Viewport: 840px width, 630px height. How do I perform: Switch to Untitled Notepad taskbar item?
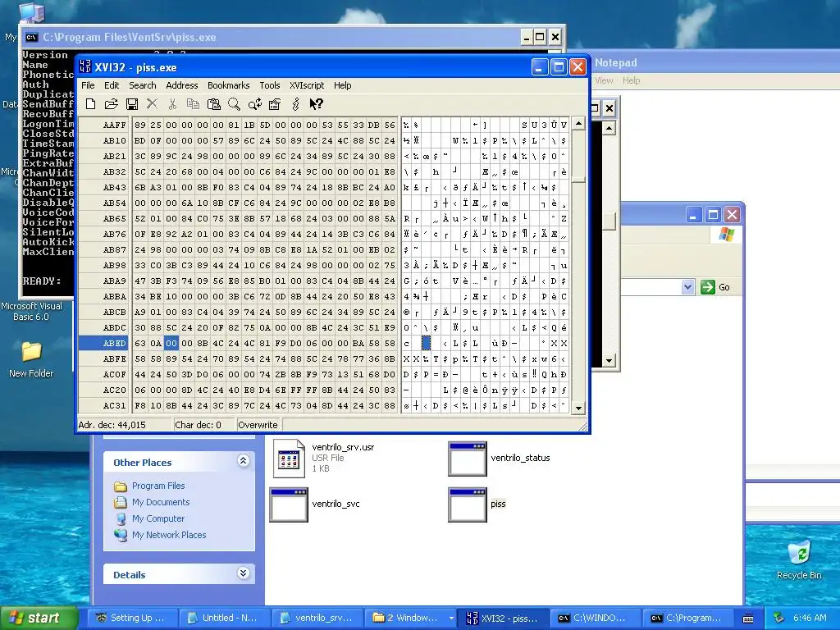tap(223, 618)
